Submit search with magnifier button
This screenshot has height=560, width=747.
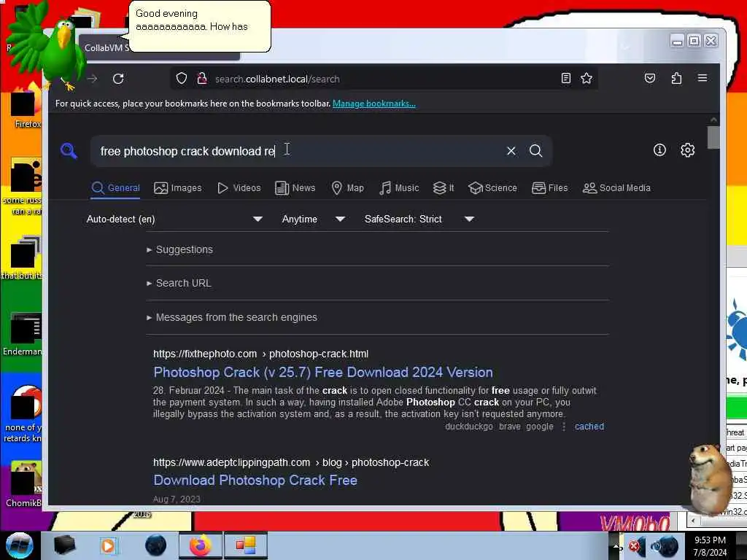pyautogui.click(x=536, y=151)
